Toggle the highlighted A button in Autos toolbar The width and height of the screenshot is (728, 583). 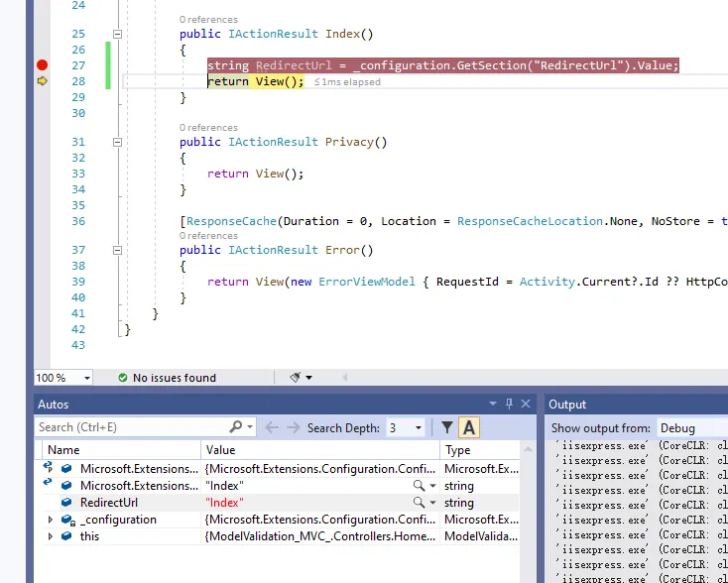(469, 427)
